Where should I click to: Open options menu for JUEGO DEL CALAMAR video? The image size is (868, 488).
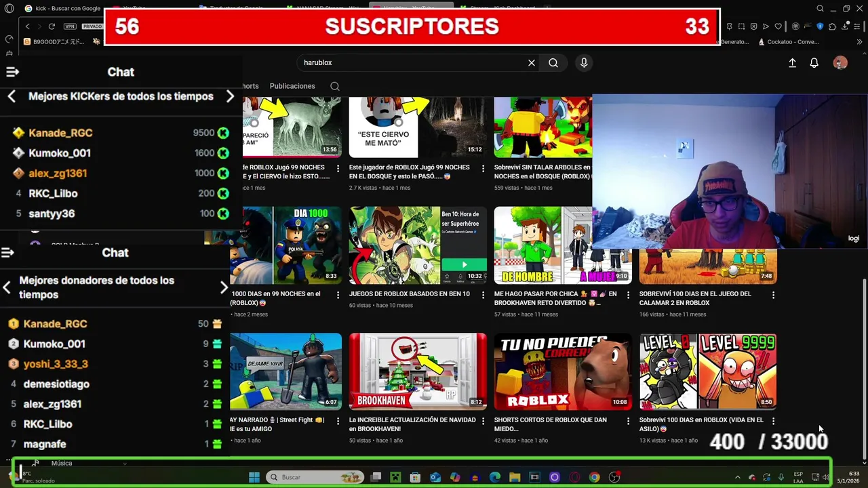coord(774,295)
